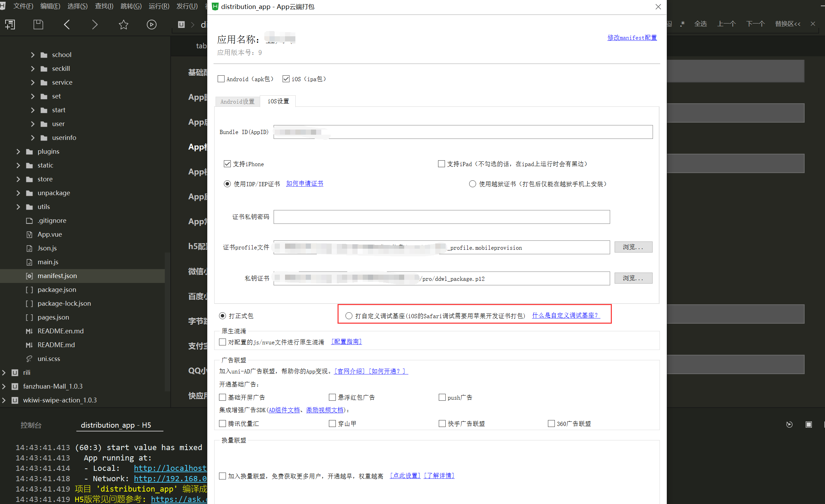Screen dimensions: 825x504
Task: Click the wkiwi-swipe-action_1.0.3 project icon
Action: [x=15, y=400]
